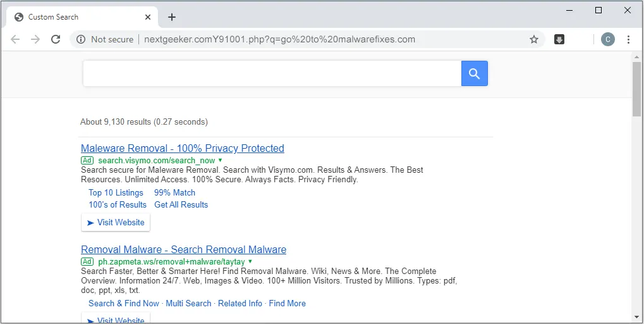Open the "Search & Find Now" sitelink
The height and width of the screenshot is (324, 644).
pos(124,304)
